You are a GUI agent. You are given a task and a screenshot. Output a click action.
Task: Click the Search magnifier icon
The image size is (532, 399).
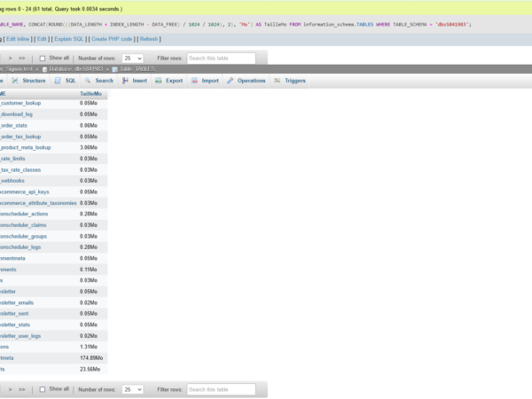(x=88, y=81)
